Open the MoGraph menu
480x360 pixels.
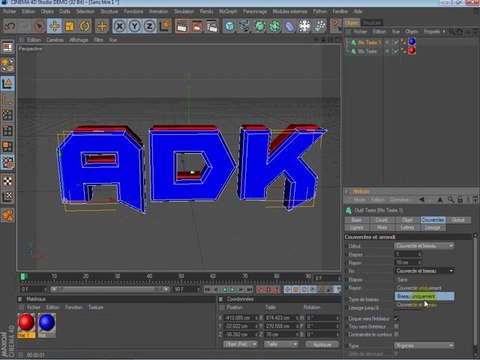228,11
